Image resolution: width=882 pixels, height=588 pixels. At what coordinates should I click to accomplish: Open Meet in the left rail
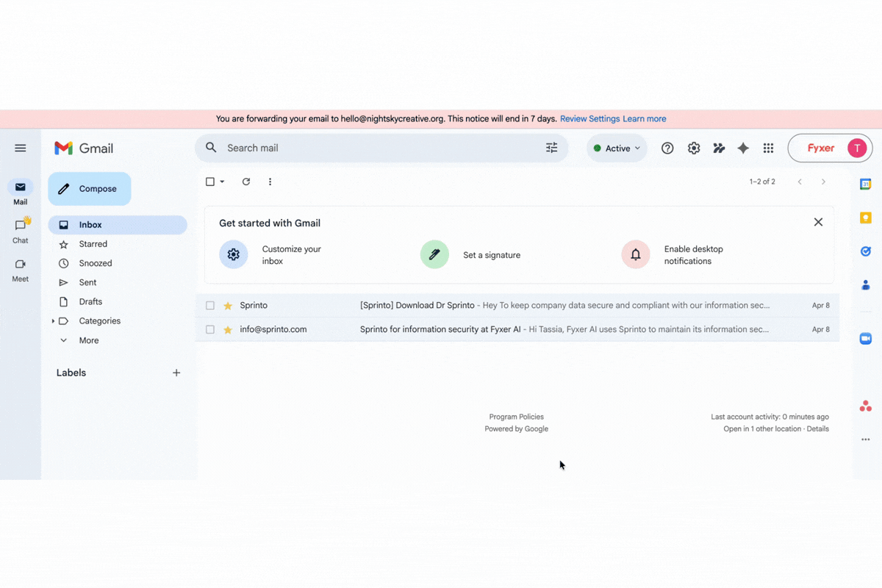21,269
